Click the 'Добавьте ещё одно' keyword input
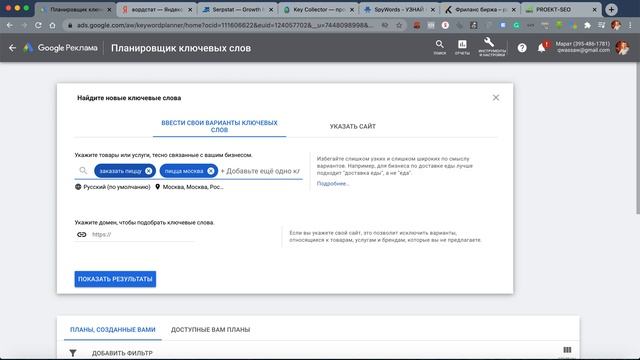This screenshot has width=640, height=360. click(x=260, y=171)
